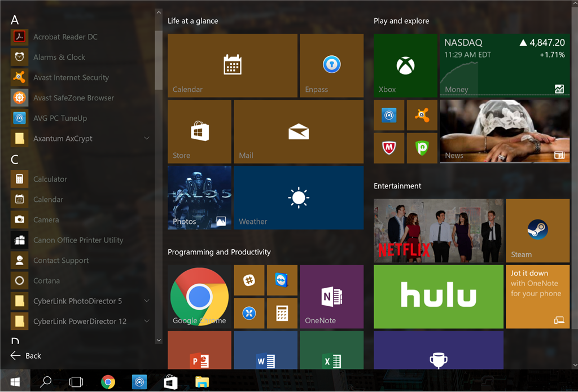The image size is (578, 392).
Task: Open the Steam tile
Action: tap(538, 231)
